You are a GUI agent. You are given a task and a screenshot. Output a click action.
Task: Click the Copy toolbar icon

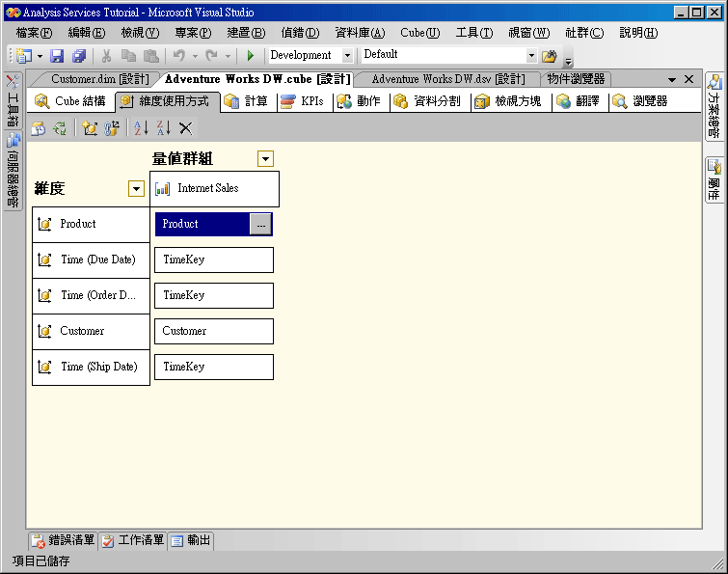pyautogui.click(x=128, y=56)
